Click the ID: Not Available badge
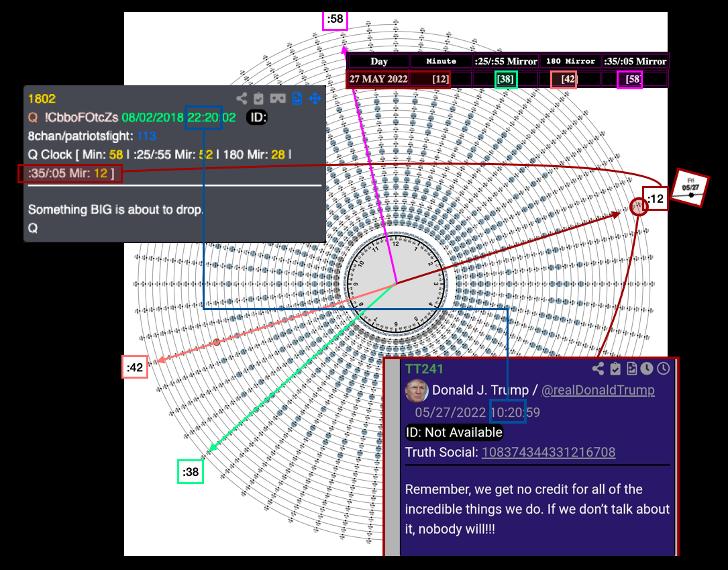Screen dimensions: 728x570 tap(454, 432)
